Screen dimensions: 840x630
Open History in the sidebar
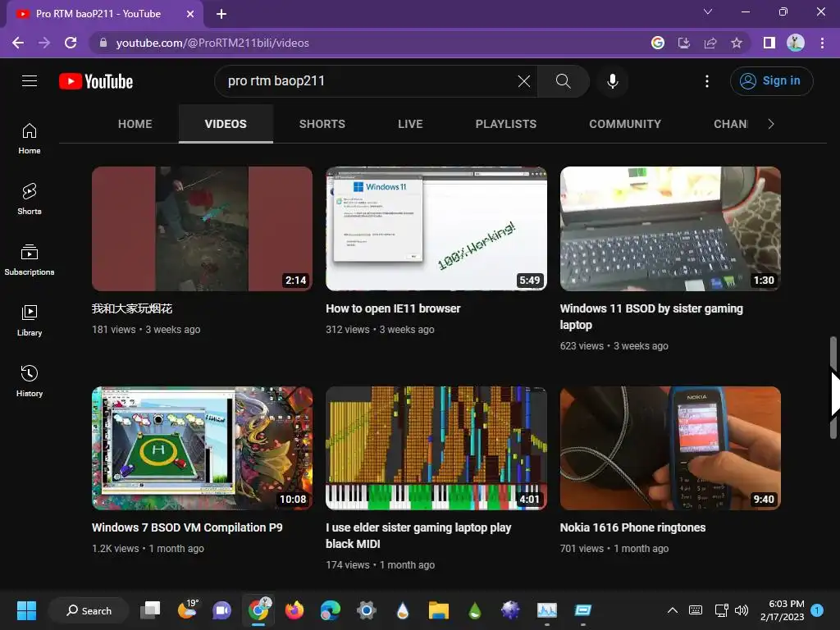[x=30, y=381]
